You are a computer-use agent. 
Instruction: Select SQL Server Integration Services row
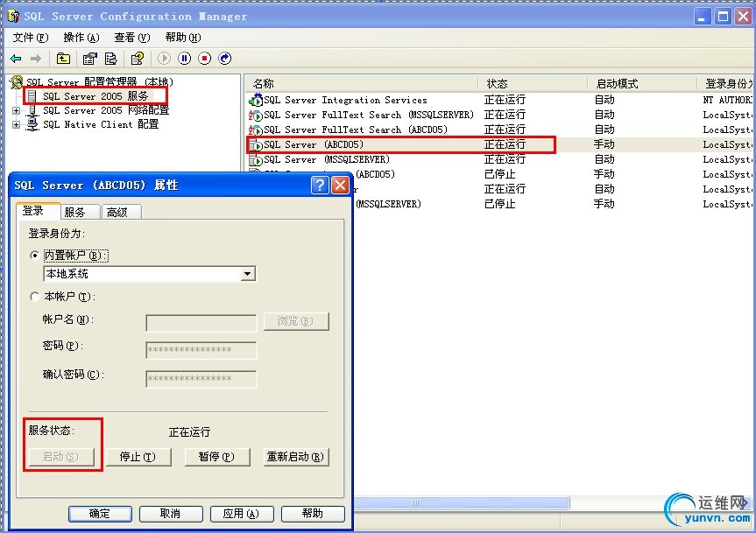[x=500, y=100]
